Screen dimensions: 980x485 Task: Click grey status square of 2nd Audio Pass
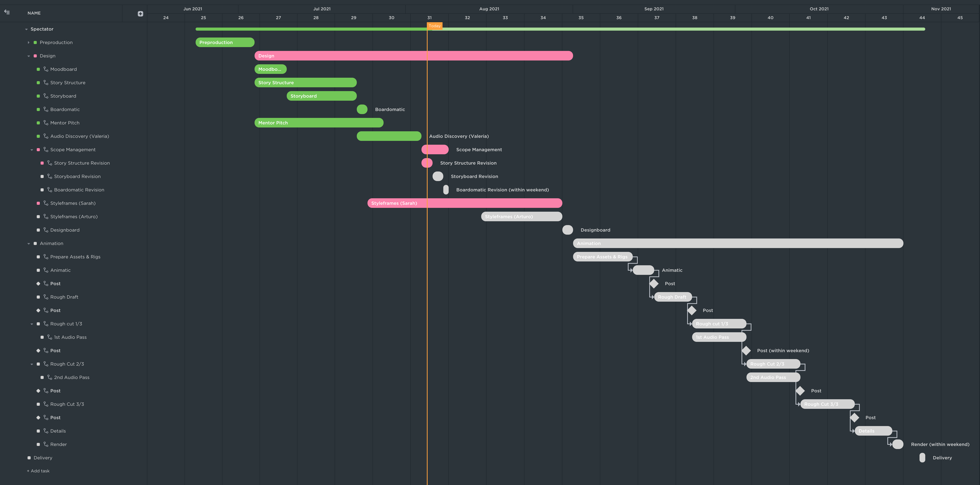42,377
